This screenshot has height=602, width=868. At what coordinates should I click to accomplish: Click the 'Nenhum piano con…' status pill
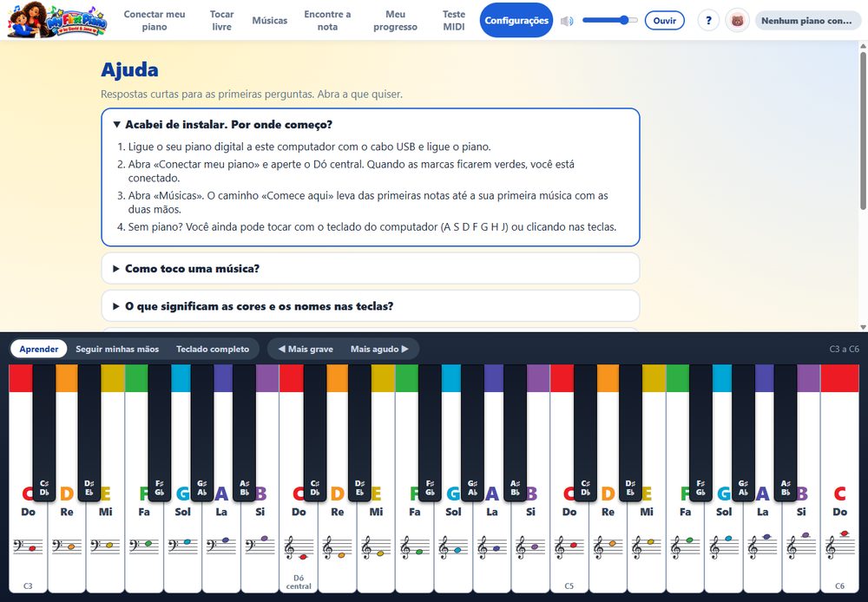tap(808, 21)
